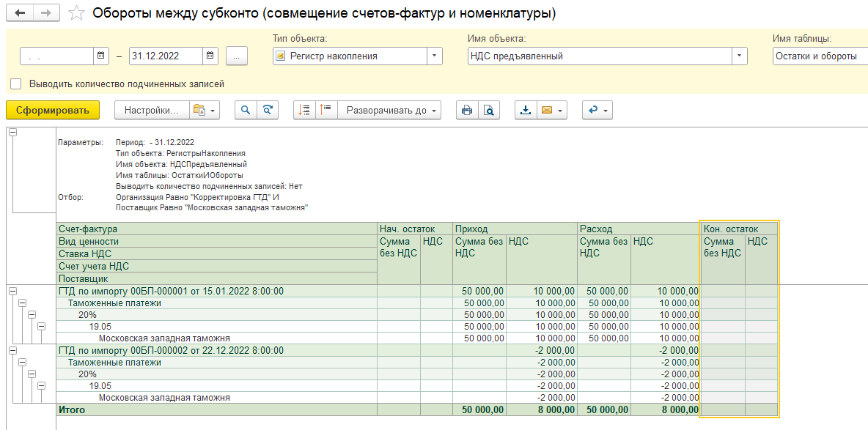Click the 31.12.2022 end date field
868x430 pixels.
pos(166,56)
